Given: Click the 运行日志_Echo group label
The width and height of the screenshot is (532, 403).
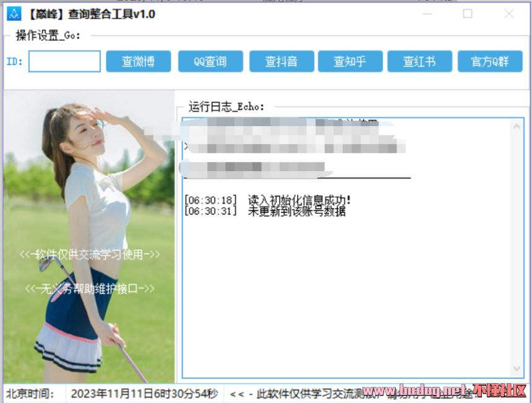Looking at the screenshot, I should point(226,107).
